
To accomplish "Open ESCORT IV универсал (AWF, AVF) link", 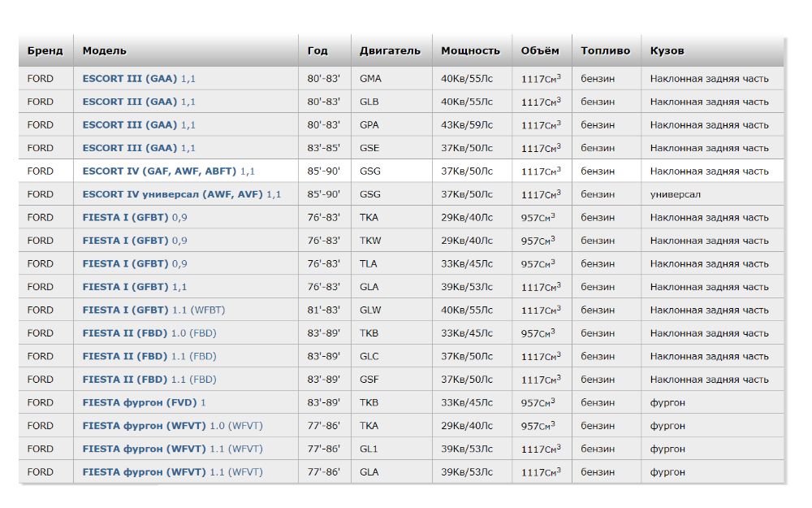I will 181,194.
